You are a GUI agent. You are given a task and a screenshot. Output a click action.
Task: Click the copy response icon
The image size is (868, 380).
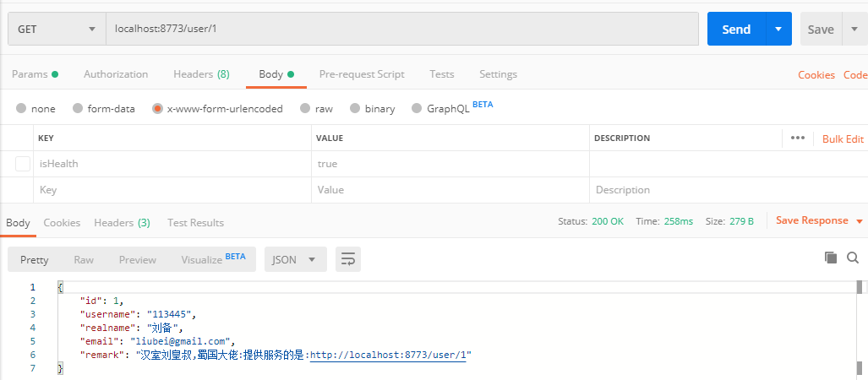830,258
